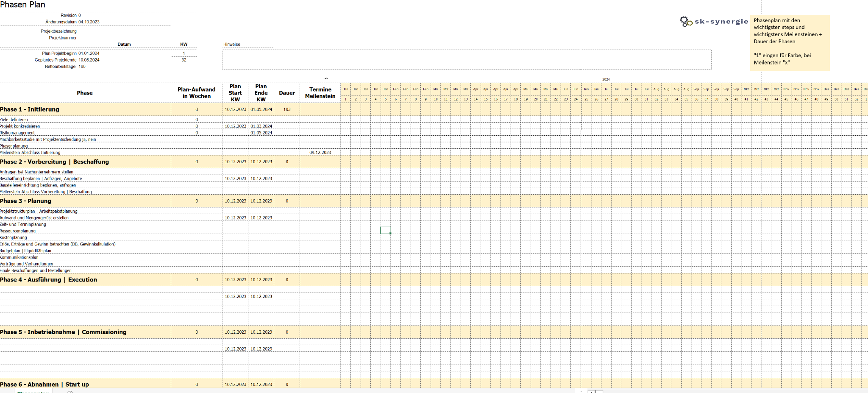
Task: Select the Plan Projektbeginn date 01.01.2024
Action: 89,53
